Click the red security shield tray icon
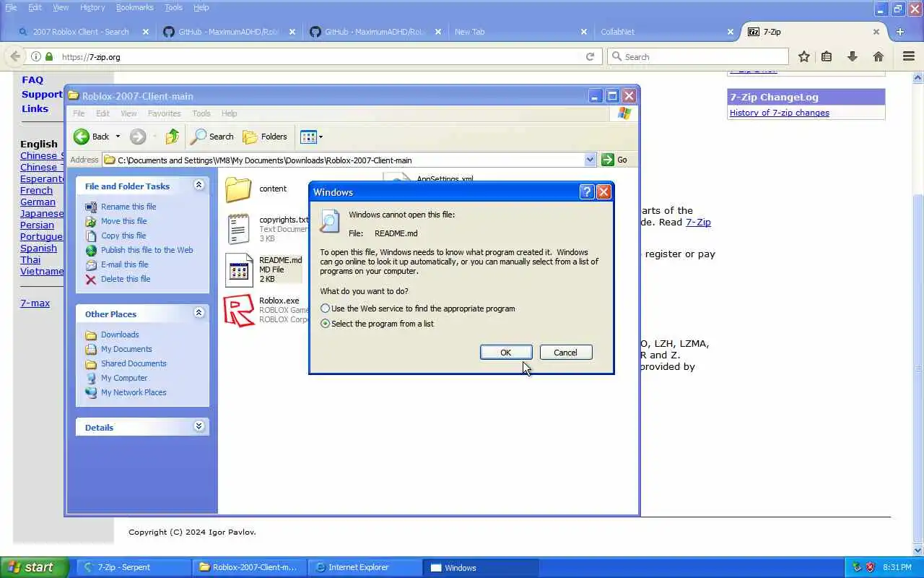The height and width of the screenshot is (578, 924). (x=870, y=567)
